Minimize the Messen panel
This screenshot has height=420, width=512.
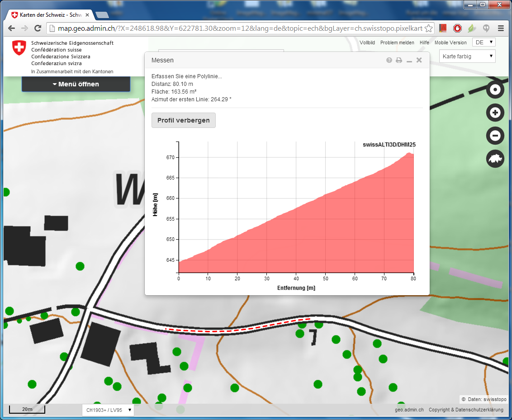(409, 61)
